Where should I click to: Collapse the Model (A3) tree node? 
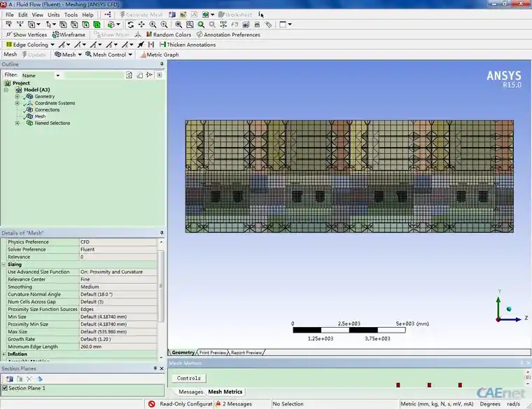coord(6,90)
